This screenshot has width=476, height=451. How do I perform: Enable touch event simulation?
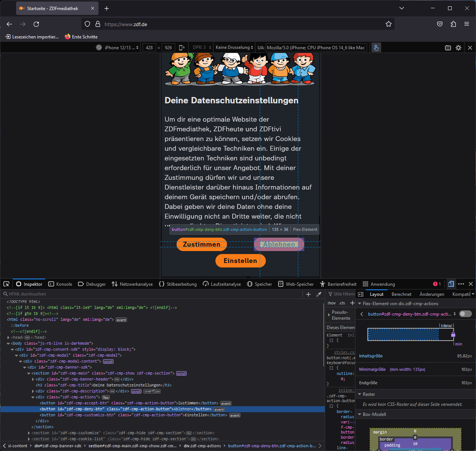pos(376,47)
